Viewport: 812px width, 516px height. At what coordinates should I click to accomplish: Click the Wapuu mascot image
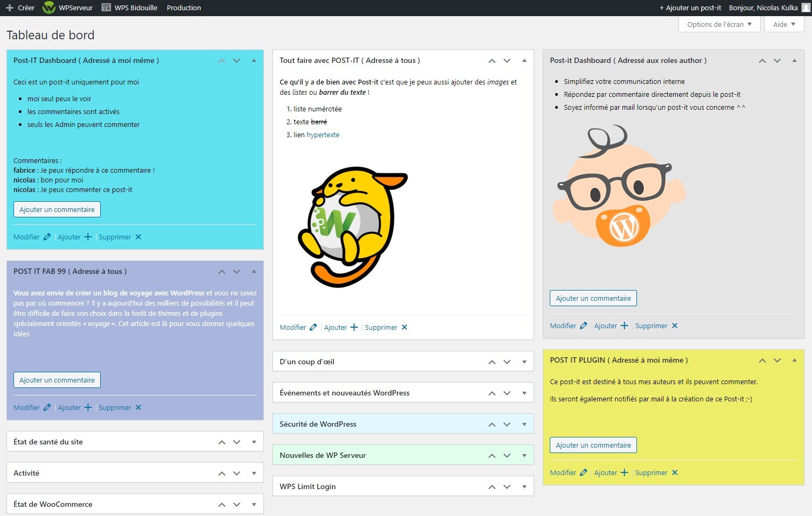(353, 227)
